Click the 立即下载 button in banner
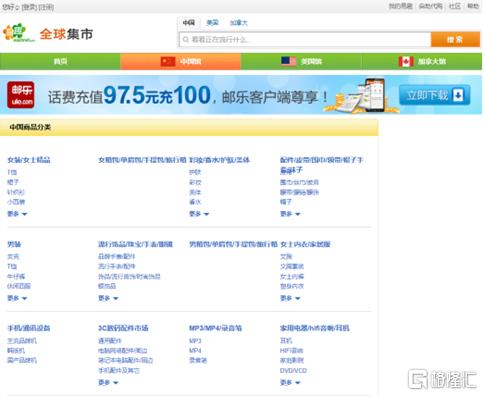The width and height of the screenshot is (483, 396). (435, 95)
